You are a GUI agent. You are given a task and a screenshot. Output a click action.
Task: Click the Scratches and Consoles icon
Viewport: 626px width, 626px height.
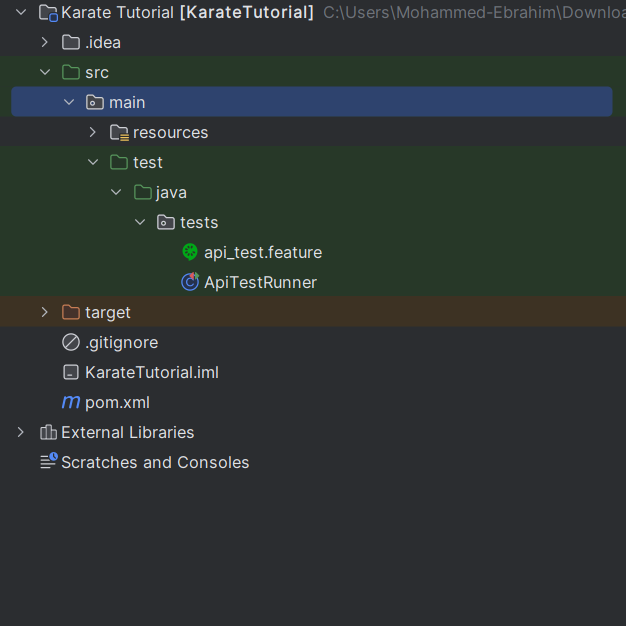49,461
